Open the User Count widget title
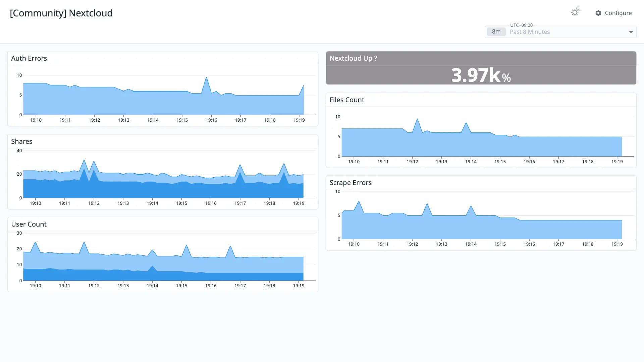Screen dimensions: 644x362 tap(29, 224)
